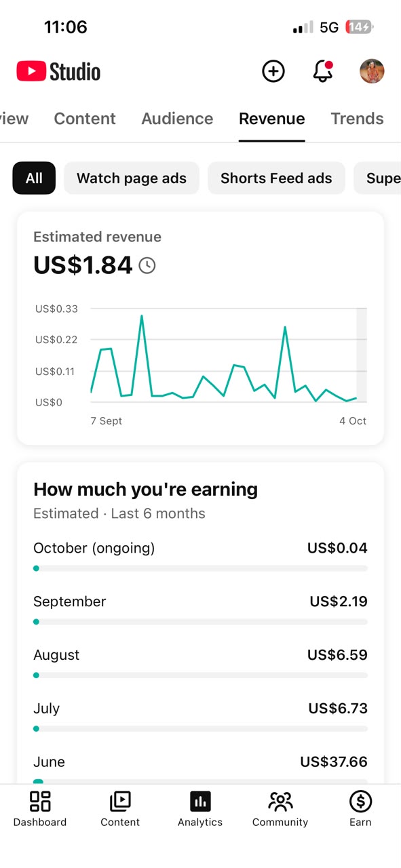Switch to the Audience tab
Viewport: 401px width, 868px height.
pos(177,119)
